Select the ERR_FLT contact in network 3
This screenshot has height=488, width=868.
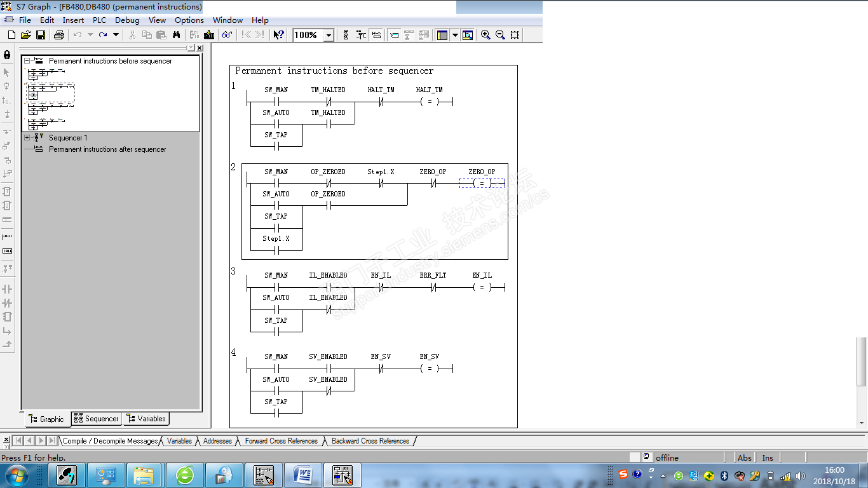[433, 287]
